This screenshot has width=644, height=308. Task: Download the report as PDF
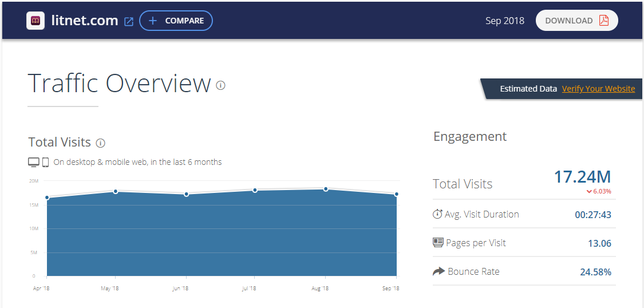576,21
